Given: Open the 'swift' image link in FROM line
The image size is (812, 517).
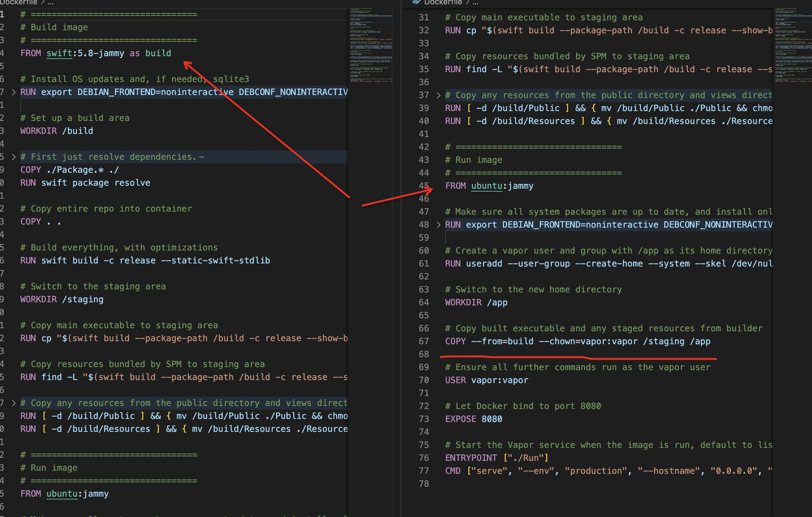Looking at the screenshot, I should pos(59,53).
